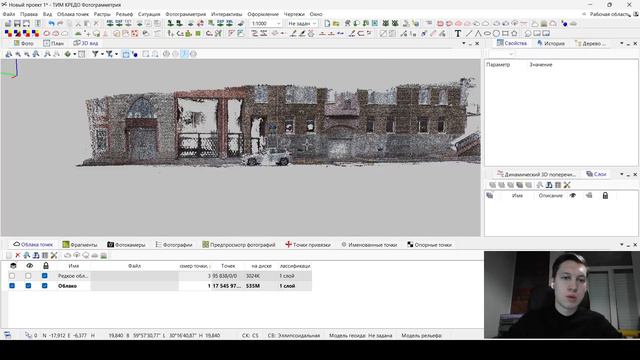Screen dimensions: 640x360
Task: Switch to the План tab
Action: [53, 43]
